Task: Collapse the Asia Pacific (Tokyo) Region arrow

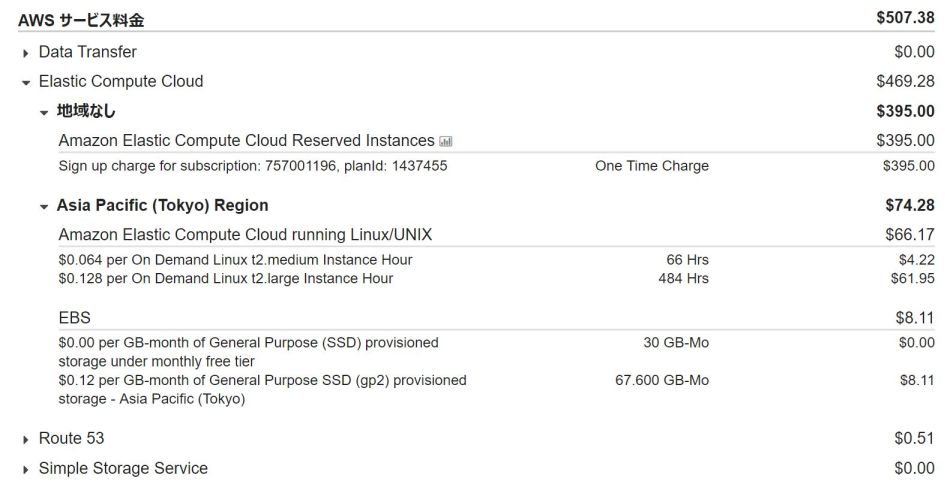Action: pos(44,206)
